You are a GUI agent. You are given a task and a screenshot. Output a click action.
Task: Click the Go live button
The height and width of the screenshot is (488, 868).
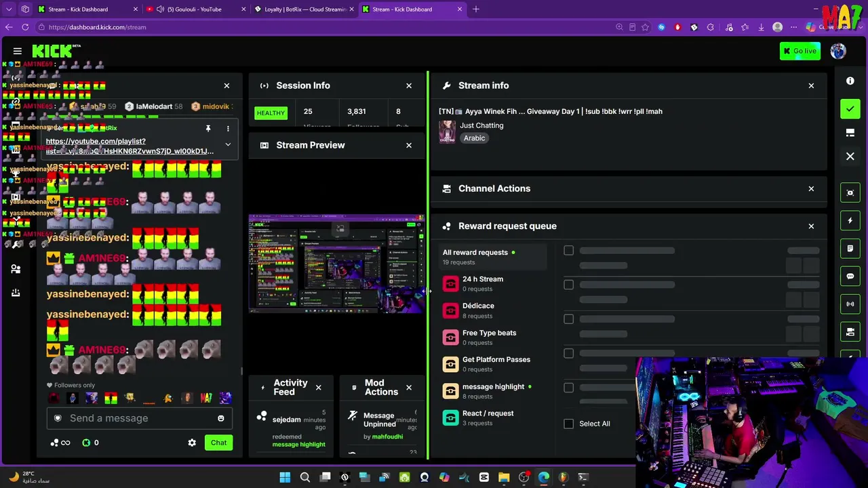[x=800, y=51]
